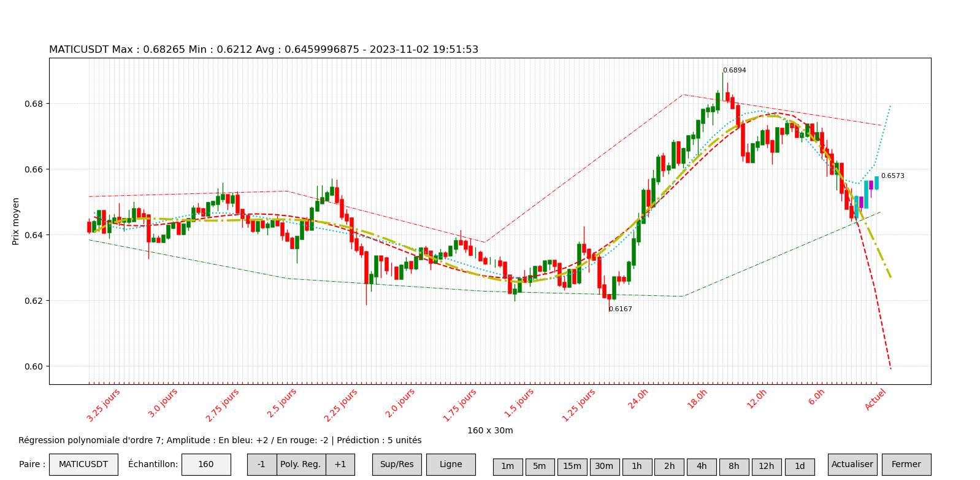This screenshot has width=980, height=480.
Task: Refresh chart with Actualiser button
Action: click(852, 465)
